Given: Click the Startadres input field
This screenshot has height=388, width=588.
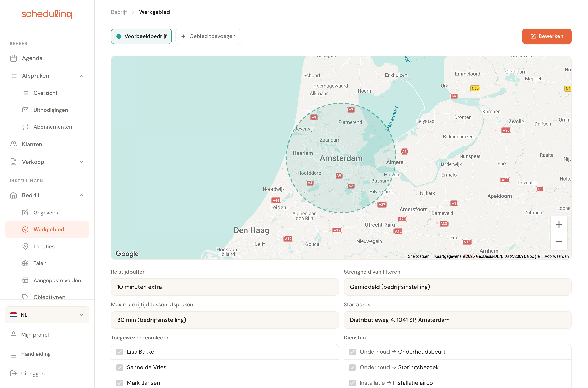Looking at the screenshot, I should tap(457, 320).
